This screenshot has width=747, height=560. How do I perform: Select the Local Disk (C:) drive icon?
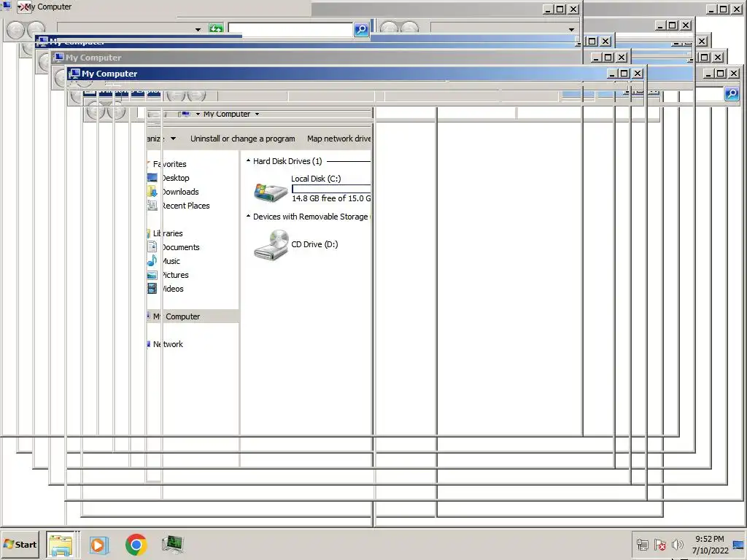(x=271, y=192)
